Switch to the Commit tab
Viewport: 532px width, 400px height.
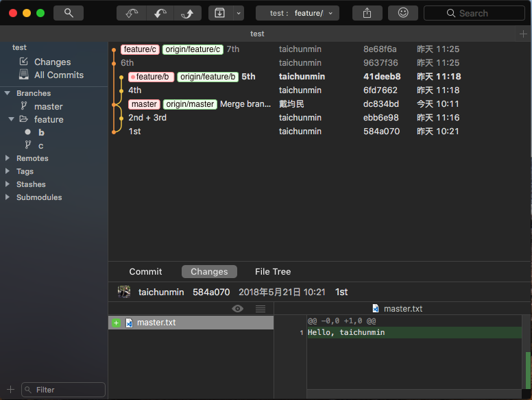[x=145, y=272]
